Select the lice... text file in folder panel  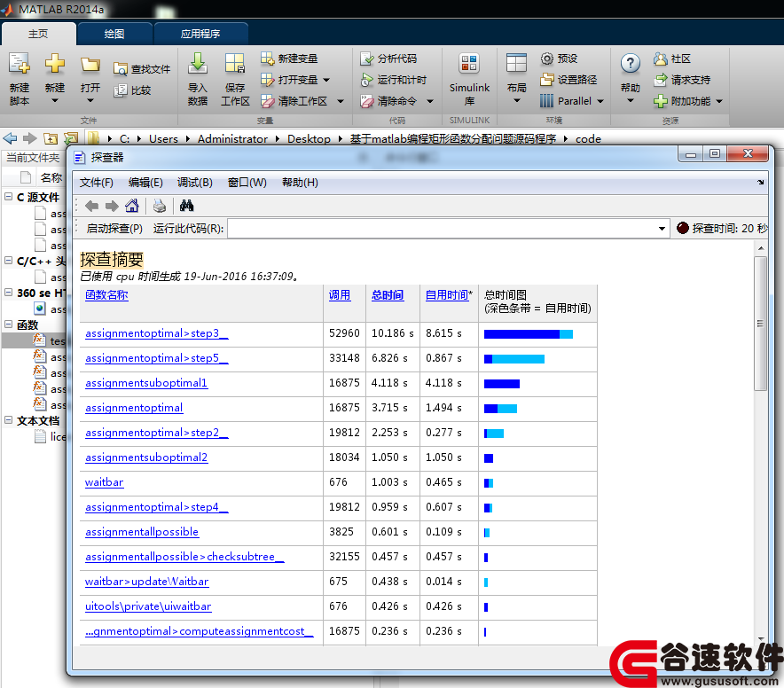point(49,436)
